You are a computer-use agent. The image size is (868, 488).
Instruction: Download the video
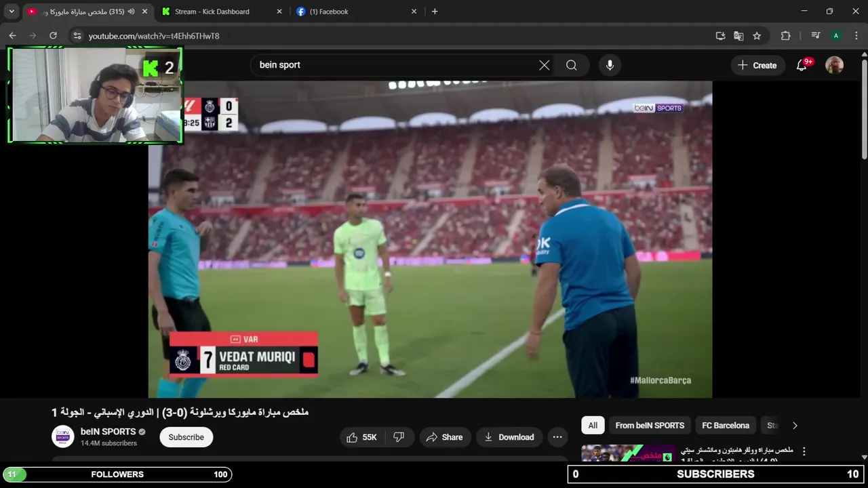pyautogui.click(x=509, y=437)
